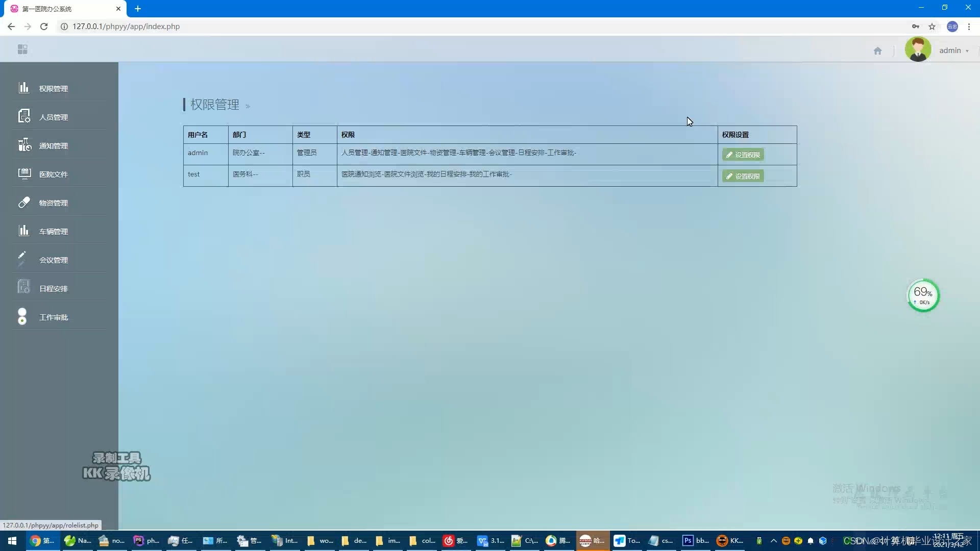Toggle sidebar with grid icon at top-left

[x=22, y=49]
